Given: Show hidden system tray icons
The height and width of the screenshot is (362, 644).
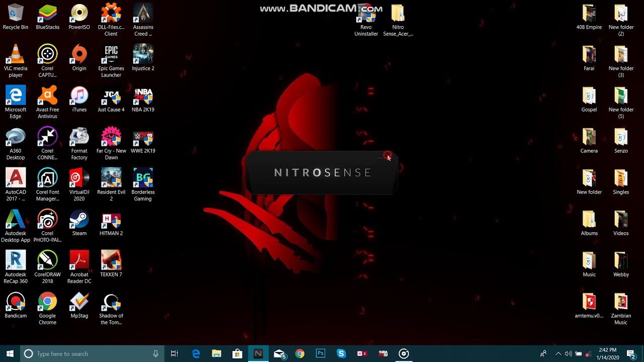Looking at the screenshot, I should (558, 353).
